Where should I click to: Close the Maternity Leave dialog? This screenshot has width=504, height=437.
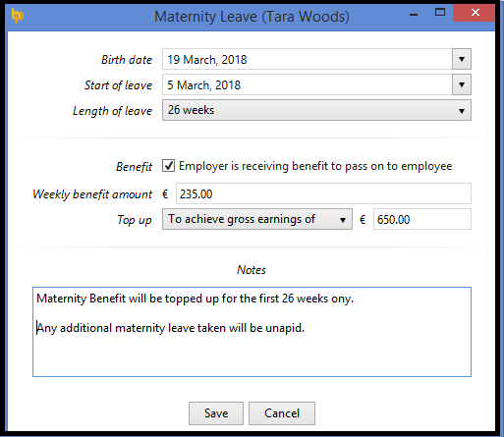(475, 13)
